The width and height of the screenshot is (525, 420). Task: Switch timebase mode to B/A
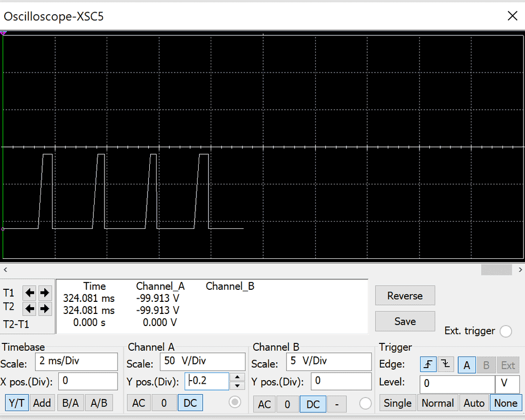(70, 403)
